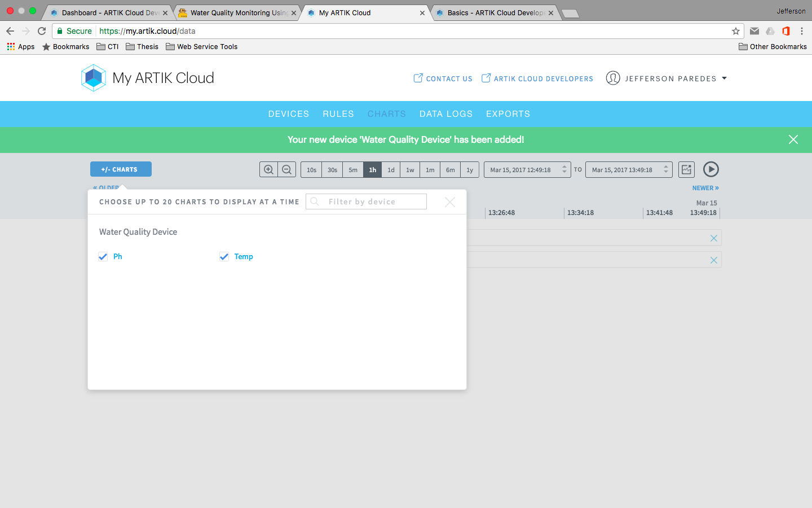Click the start date Mar 15 12:49:18 field
Viewport: 812px width, 508px height.
527,169
